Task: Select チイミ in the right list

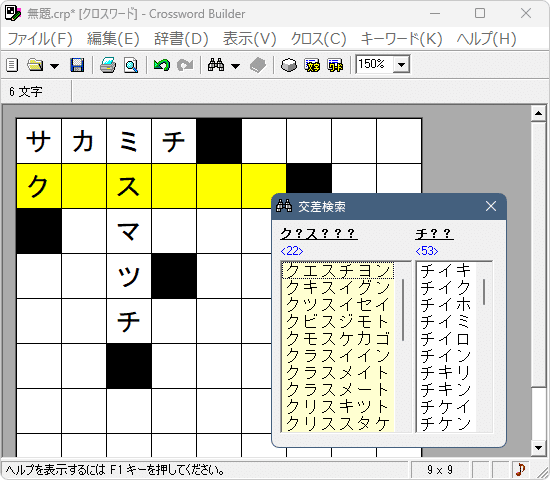Action: [x=446, y=321]
